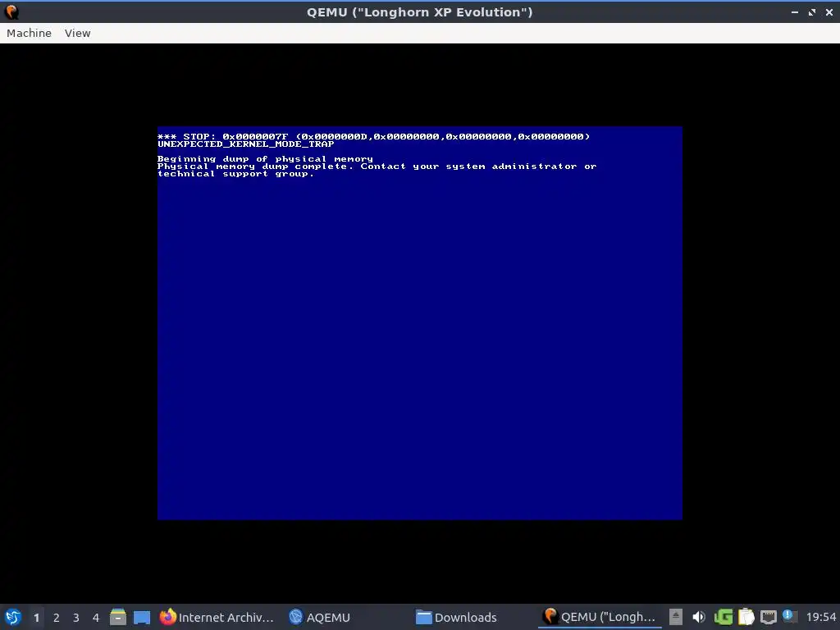
Task: Click the QEMU logo in title bar
Action: (x=11, y=11)
